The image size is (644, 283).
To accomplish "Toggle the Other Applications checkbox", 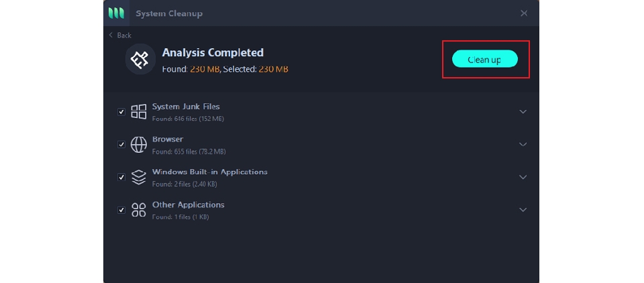I will pos(121,210).
